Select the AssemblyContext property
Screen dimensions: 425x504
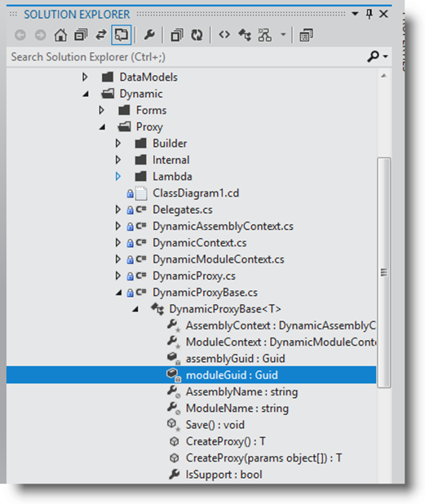(x=281, y=325)
